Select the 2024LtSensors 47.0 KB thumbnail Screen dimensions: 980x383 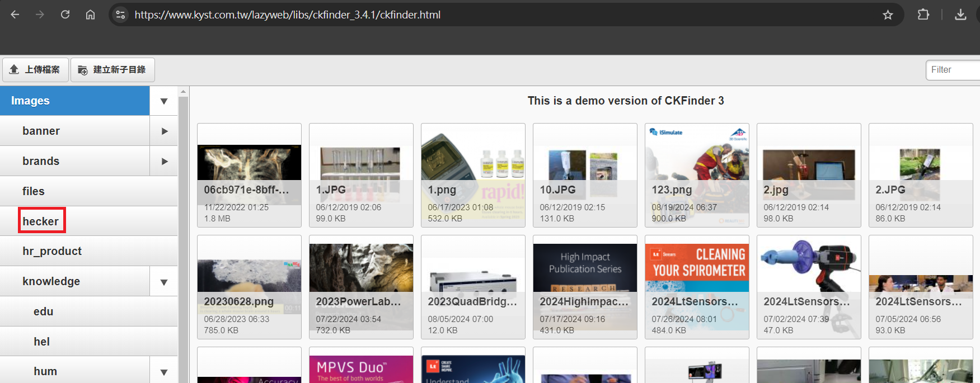tap(809, 287)
